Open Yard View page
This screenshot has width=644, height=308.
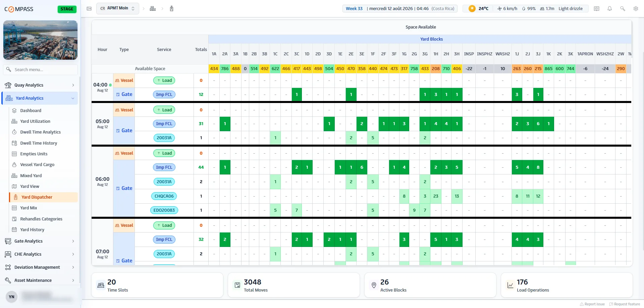(x=44, y=187)
